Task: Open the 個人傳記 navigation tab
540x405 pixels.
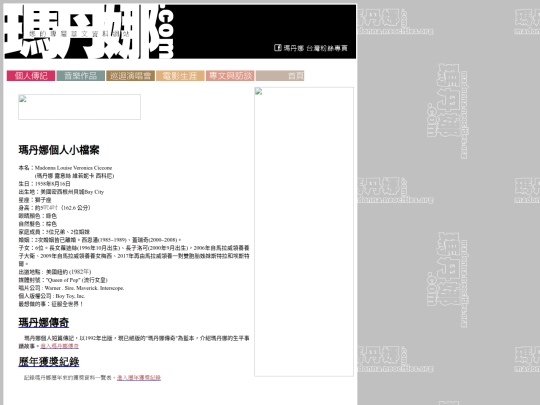Action: [31, 76]
